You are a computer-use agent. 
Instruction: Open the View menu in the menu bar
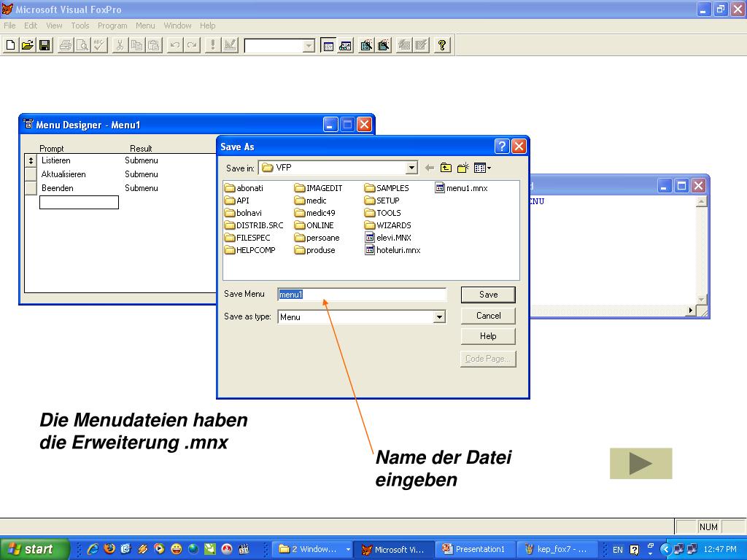pos(54,26)
